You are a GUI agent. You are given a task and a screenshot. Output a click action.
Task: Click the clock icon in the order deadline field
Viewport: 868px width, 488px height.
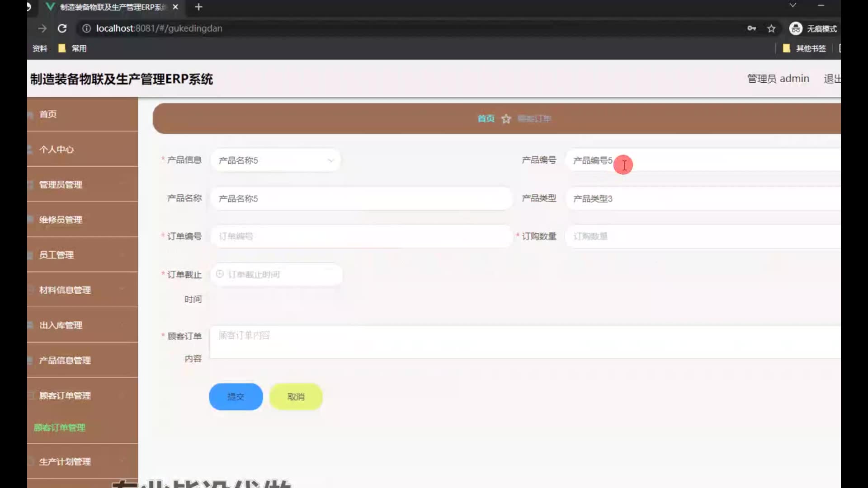(x=220, y=274)
